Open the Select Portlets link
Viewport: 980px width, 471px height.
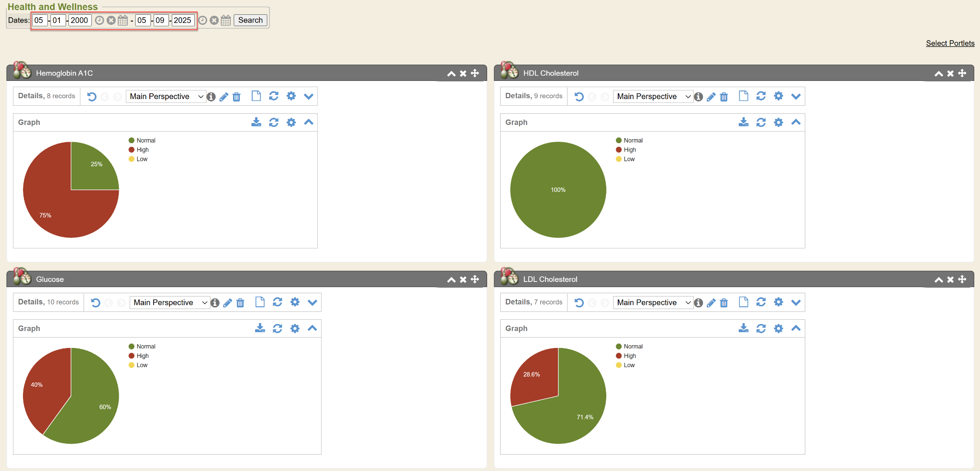(x=950, y=43)
